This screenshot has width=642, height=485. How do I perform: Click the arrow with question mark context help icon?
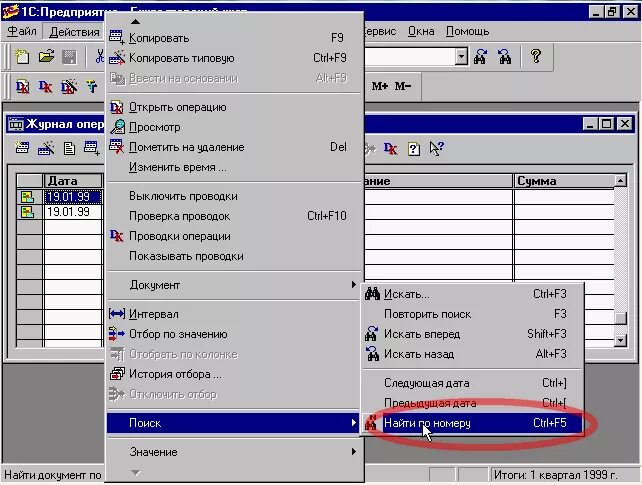(x=436, y=148)
